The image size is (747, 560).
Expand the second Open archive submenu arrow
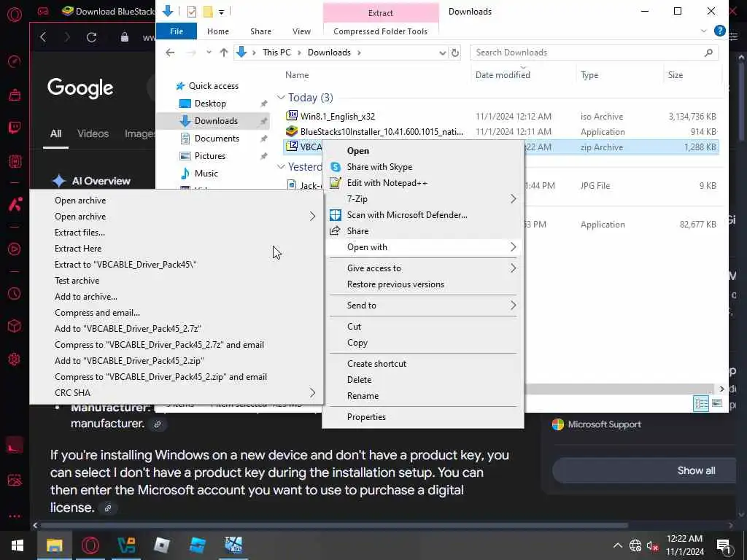coord(312,217)
